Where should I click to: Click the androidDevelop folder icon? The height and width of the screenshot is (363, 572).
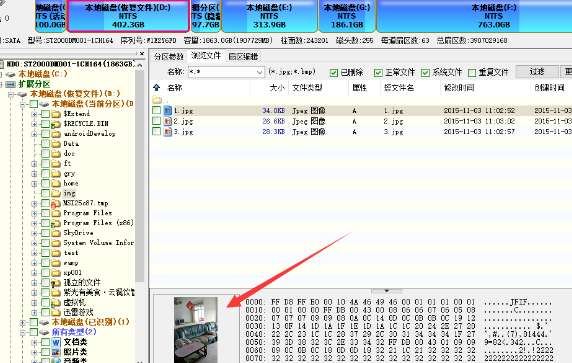coord(56,134)
